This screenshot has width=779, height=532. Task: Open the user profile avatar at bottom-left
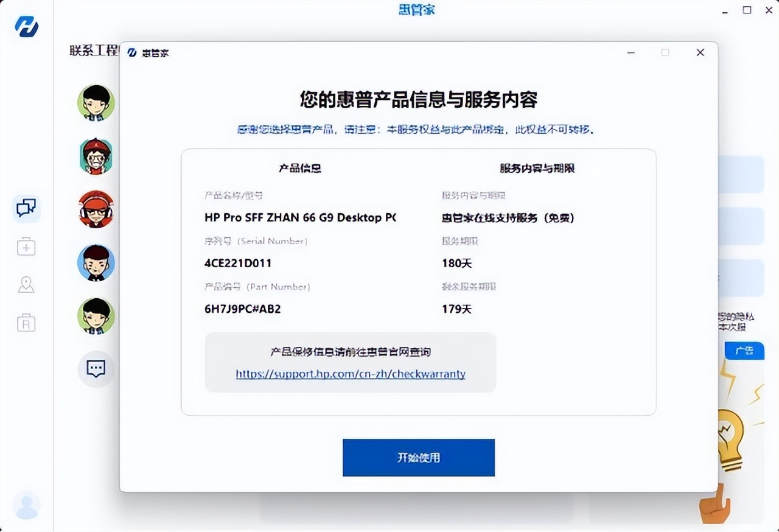tap(26, 505)
